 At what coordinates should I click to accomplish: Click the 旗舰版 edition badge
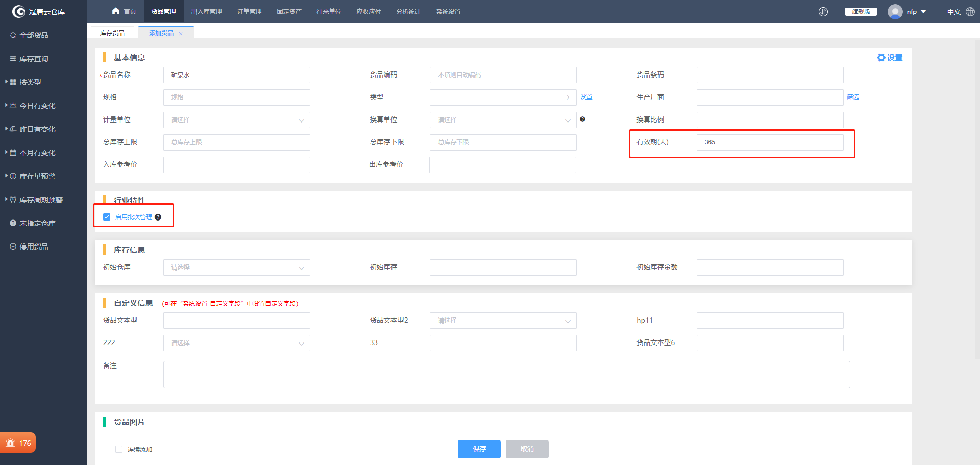[x=861, y=12]
